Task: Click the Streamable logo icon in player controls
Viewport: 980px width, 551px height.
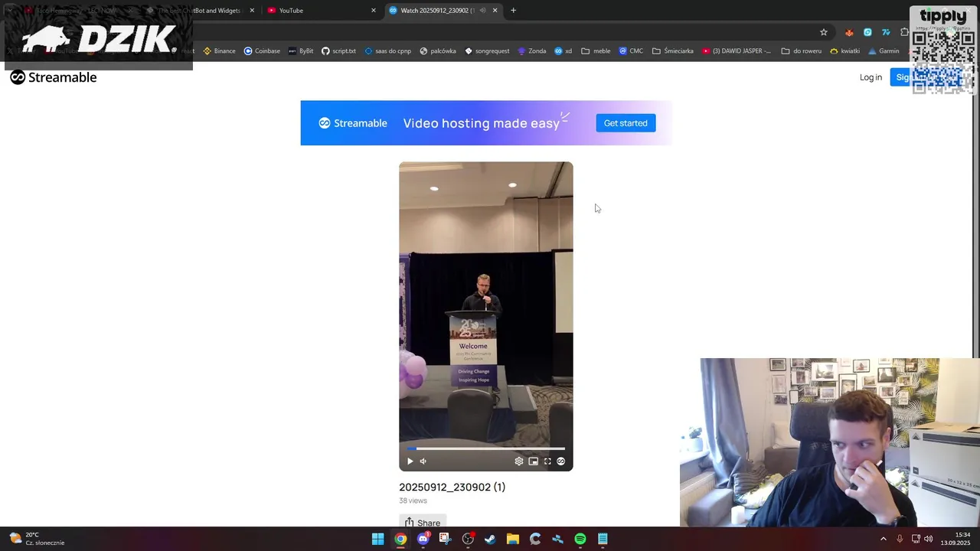Action: 561,461
